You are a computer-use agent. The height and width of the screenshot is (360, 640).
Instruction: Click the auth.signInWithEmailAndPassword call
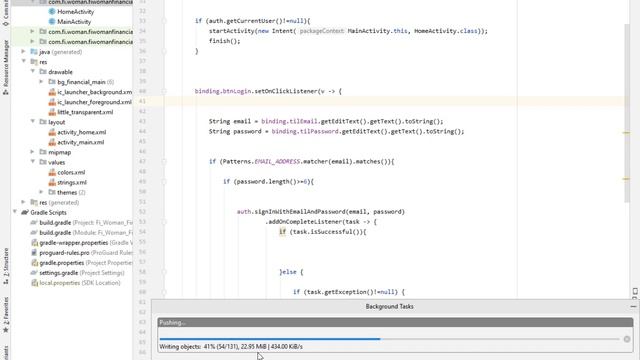(x=321, y=212)
